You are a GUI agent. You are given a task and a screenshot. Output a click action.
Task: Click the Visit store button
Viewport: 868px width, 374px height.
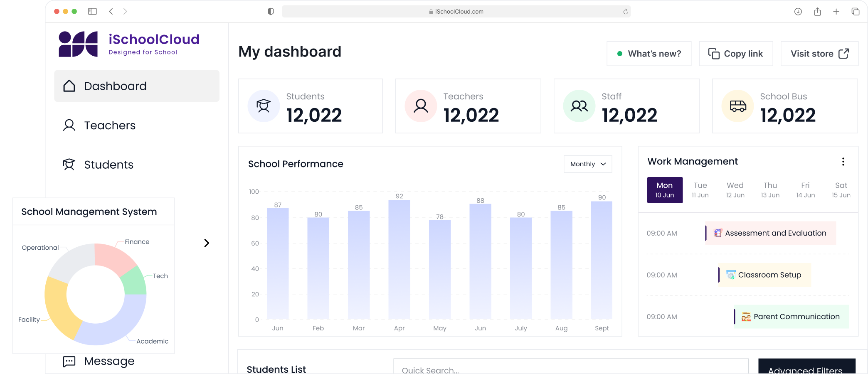819,54
